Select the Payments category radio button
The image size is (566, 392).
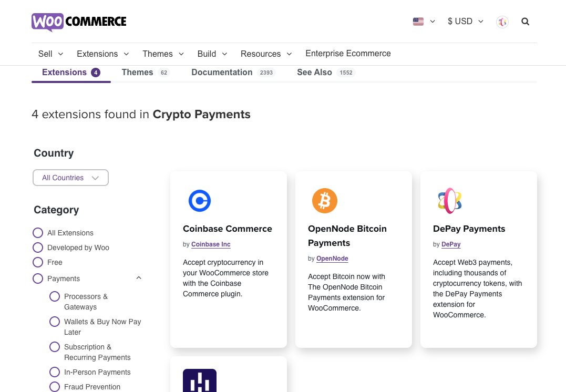point(38,278)
